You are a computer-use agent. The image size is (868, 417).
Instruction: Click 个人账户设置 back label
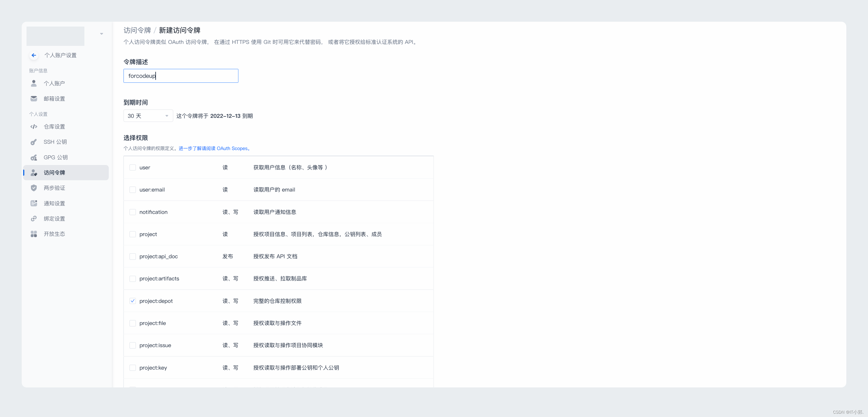point(61,55)
